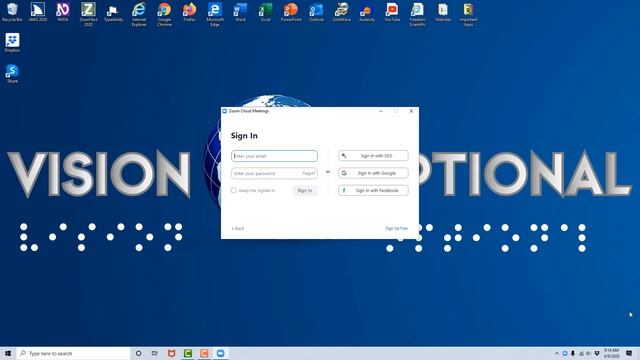Open Task View in the taskbar
Image resolution: width=640 pixels, height=360 pixels.
click(155, 353)
